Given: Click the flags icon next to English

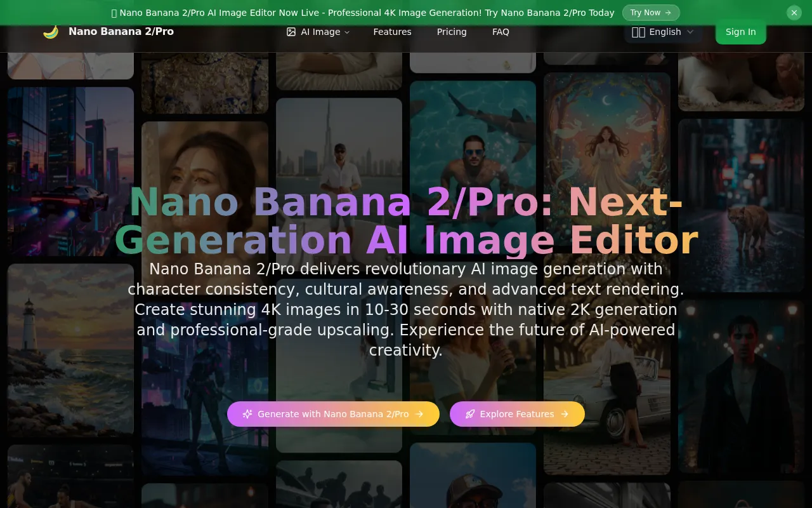Looking at the screenshot, I should 639,32.
